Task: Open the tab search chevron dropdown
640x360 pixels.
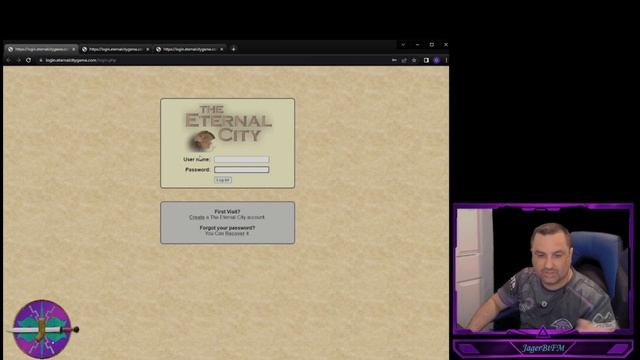Action: pos(403,44)
